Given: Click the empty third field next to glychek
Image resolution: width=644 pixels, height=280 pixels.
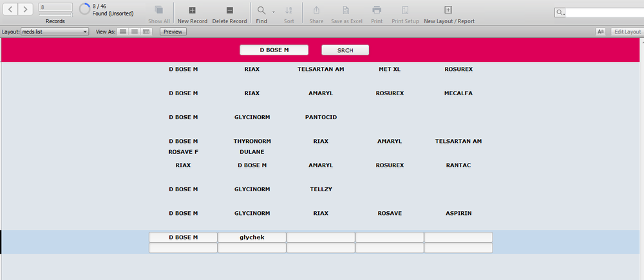Looking at the screenshot, I should [321, 238].
